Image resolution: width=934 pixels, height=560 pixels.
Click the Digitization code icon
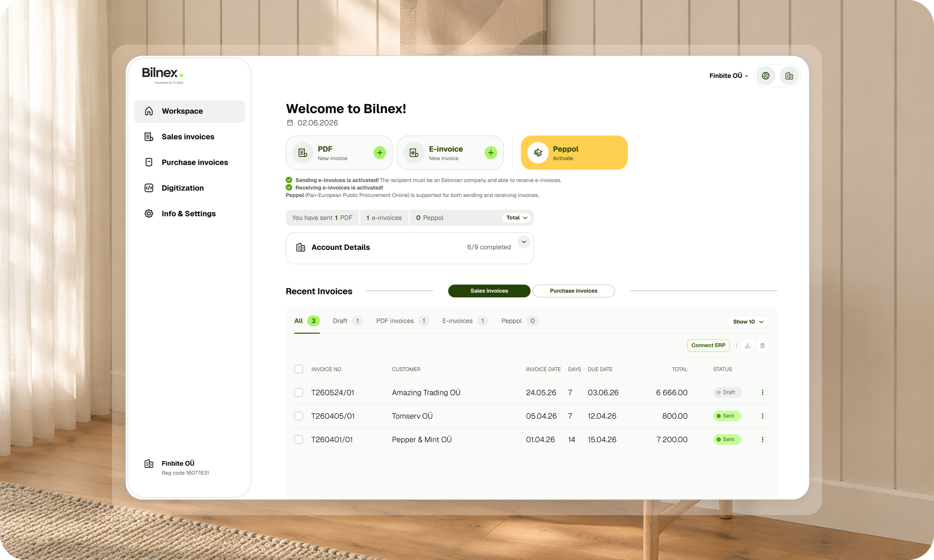click(x=149, y=188)
